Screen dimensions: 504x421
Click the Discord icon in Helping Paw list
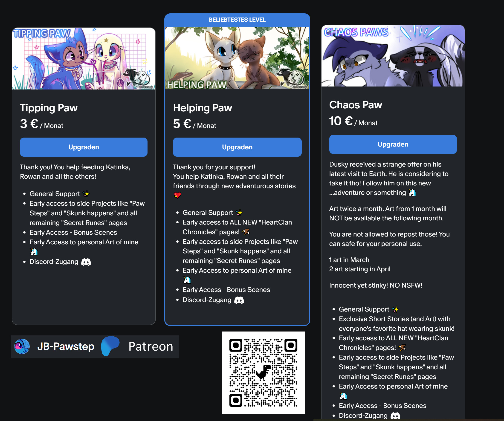click(239, 300)
